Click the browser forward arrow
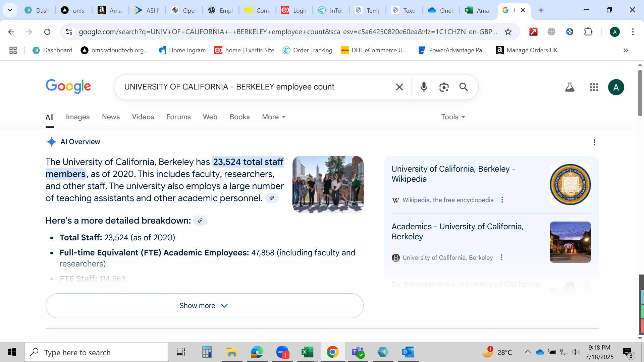The height and width of the screenshot is (362, 644). pos(29,32)
